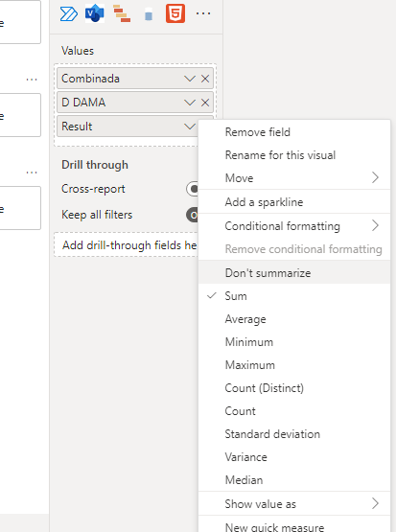Select the Power Automate visual icon
The height and width of the screenshot is (532, 396).
(x=68, y=14)
